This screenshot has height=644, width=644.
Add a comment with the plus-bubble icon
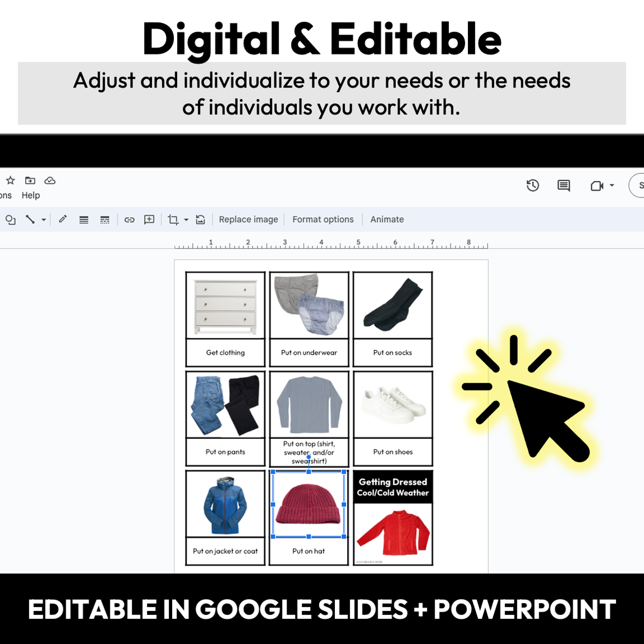coord(149,220)
